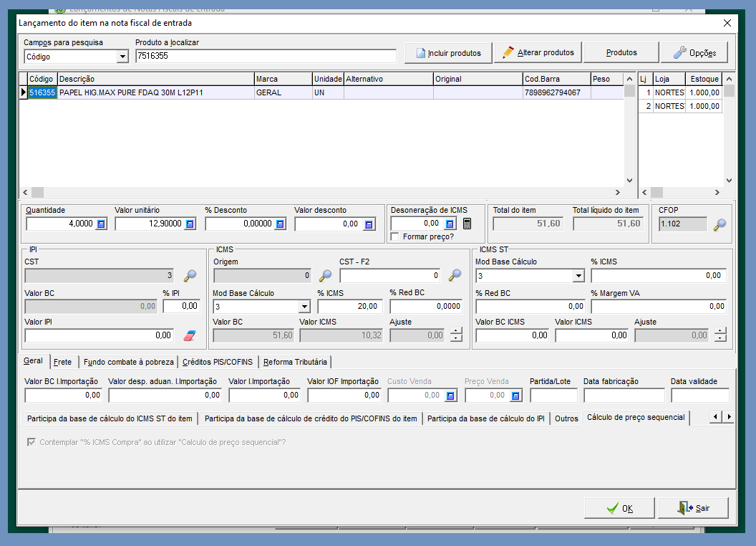Click the IPI CST lookup magnifier
Image resolution: width=756 pixels, height=546 pixels.
pos(190,276)
